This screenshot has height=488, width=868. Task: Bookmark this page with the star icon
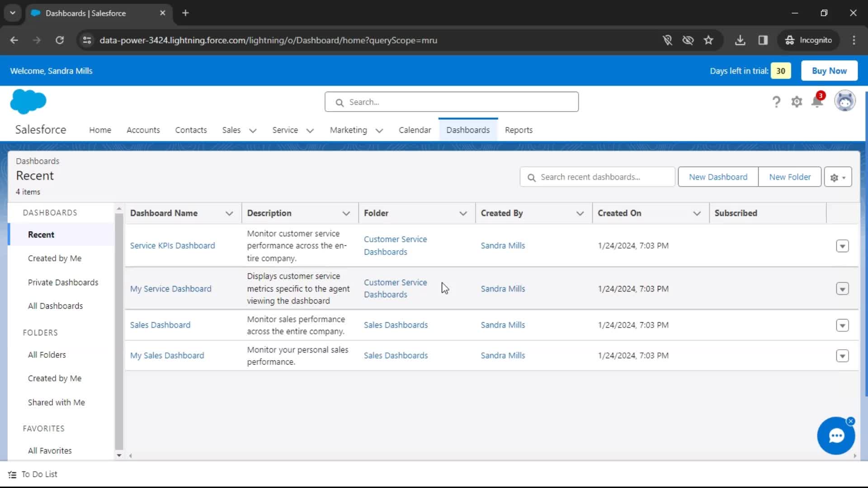[x=708, y=40]
